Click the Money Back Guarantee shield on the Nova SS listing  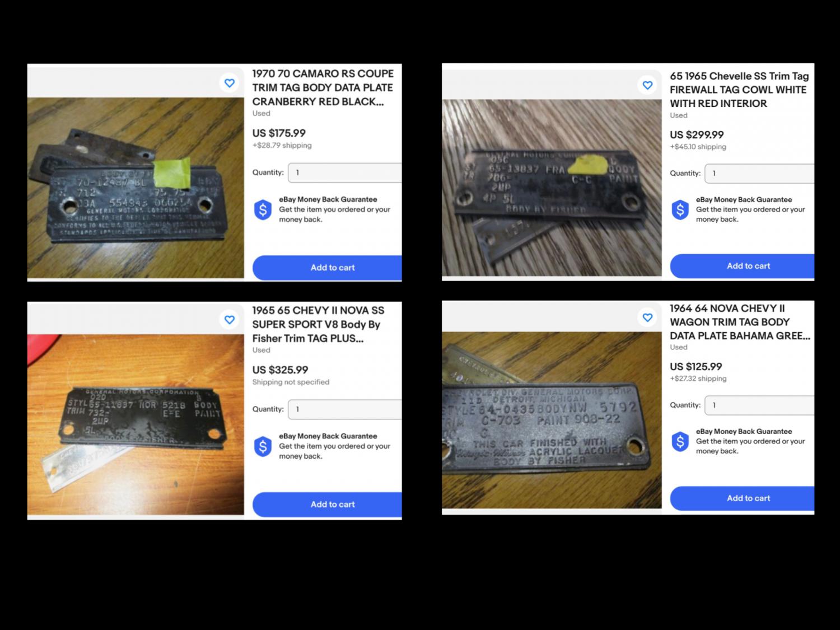coord(263,447)
